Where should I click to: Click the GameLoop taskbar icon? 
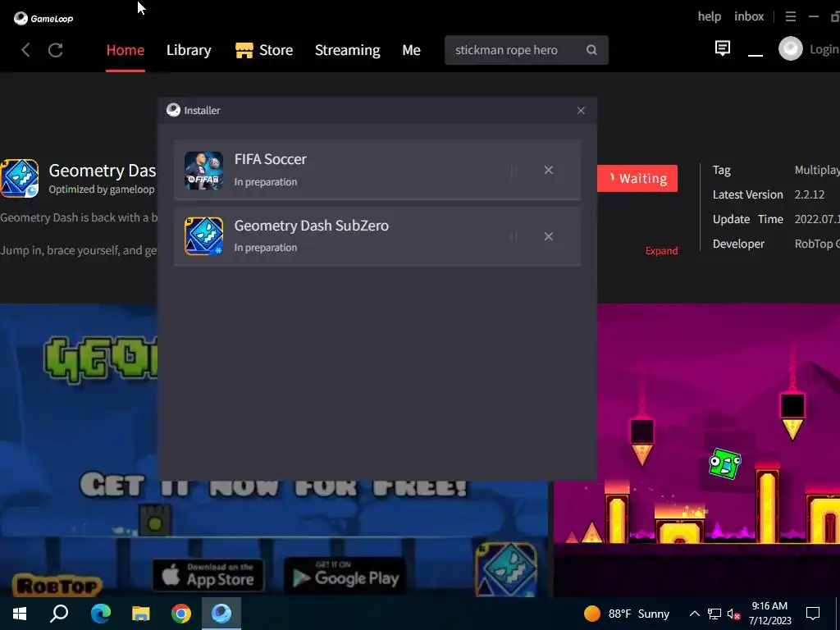(221, 614)
